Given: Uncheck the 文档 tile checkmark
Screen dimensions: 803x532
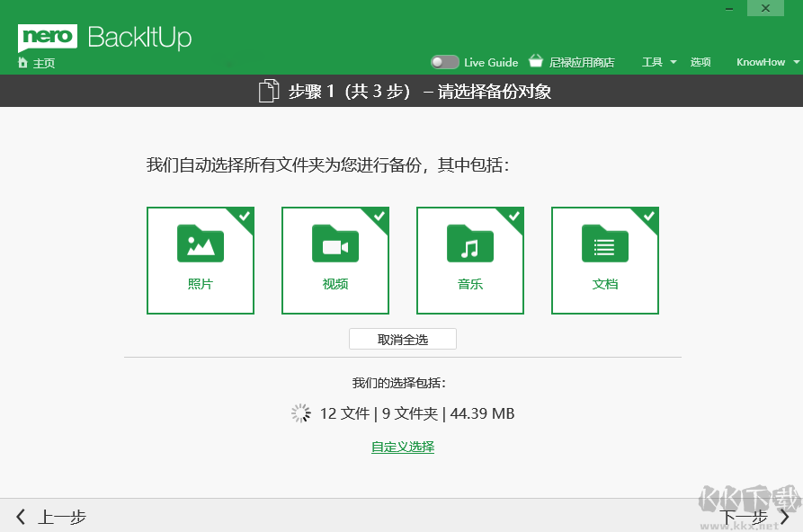Looking at the screenshot, I should pyautogui.click(x=651, y=216).
